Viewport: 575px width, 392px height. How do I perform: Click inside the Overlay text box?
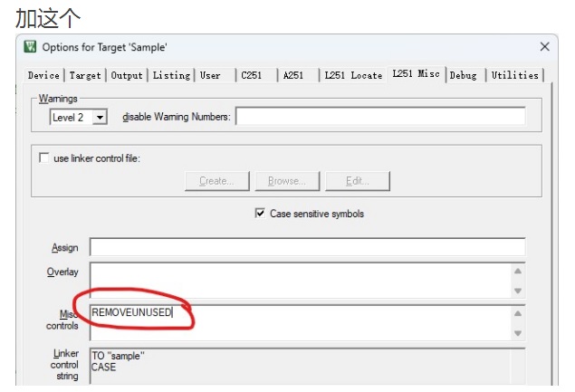pos(300,280)
